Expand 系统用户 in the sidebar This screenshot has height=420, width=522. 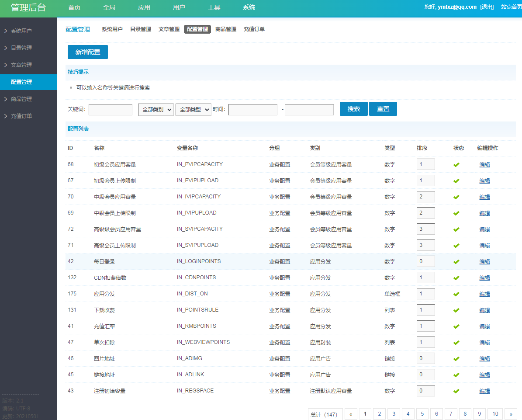click(x=21, y=31)
